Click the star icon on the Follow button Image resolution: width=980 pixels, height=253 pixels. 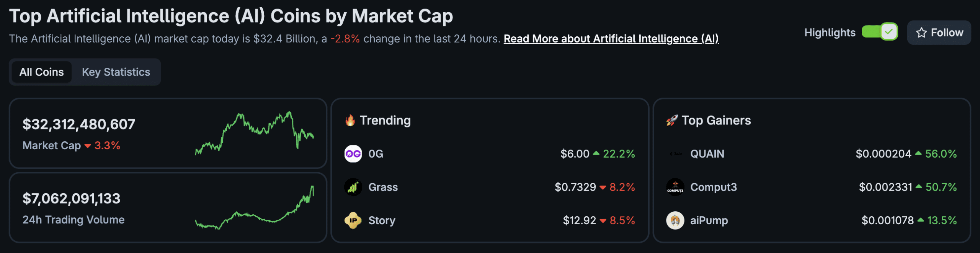[921, 33]
